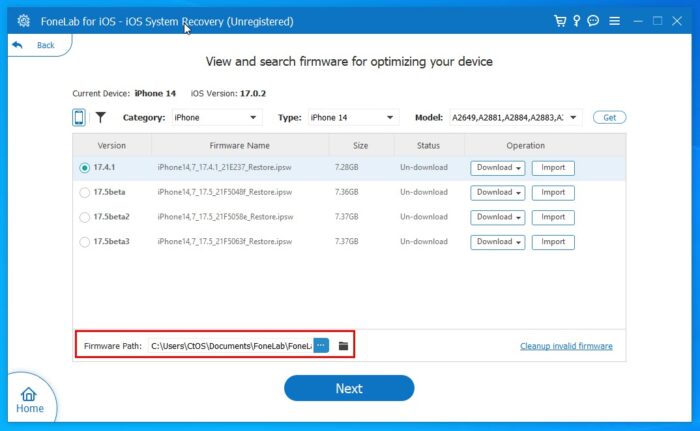Open the Type dropdown showing iPhone 14
The height and width of the screenshot is (431, 700).
point(353,117)
